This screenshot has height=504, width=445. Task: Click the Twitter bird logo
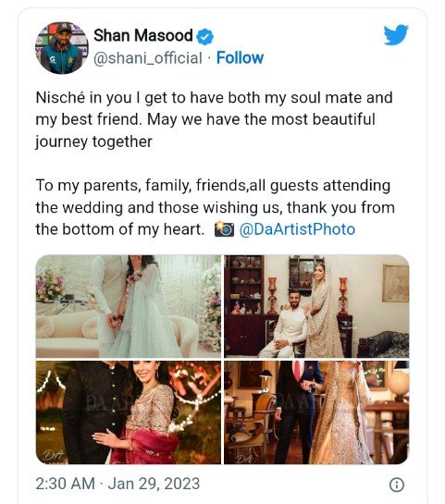click(x=396, y=35)
